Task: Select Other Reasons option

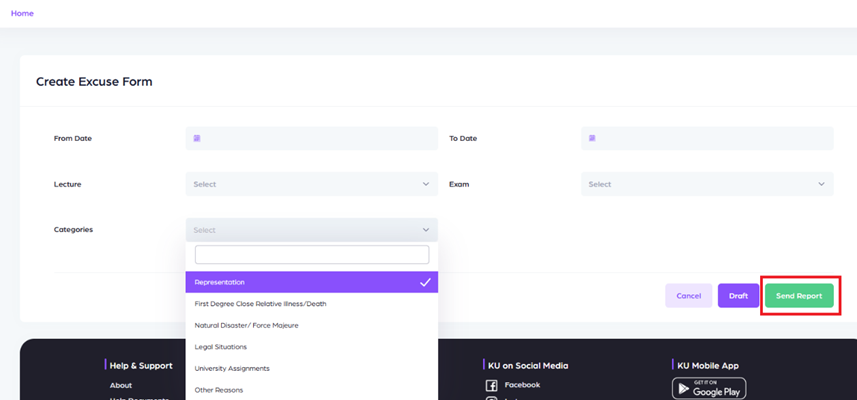Action: click(219, 390)
